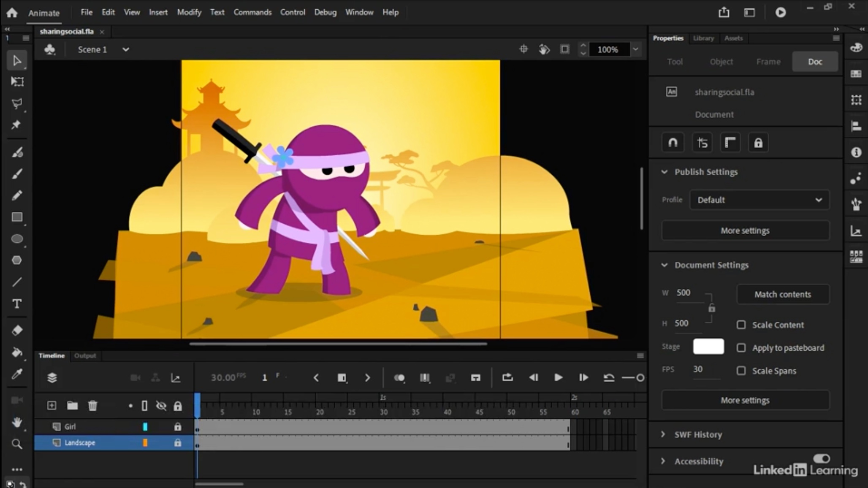
Task: Select the Text tool
Action: pos(17,304)
